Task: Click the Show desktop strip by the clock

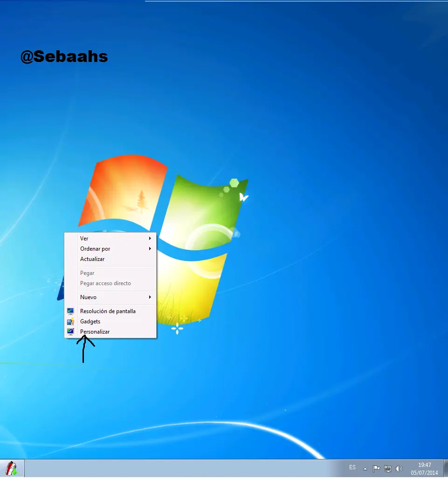Action: click(x=446, y=469)
